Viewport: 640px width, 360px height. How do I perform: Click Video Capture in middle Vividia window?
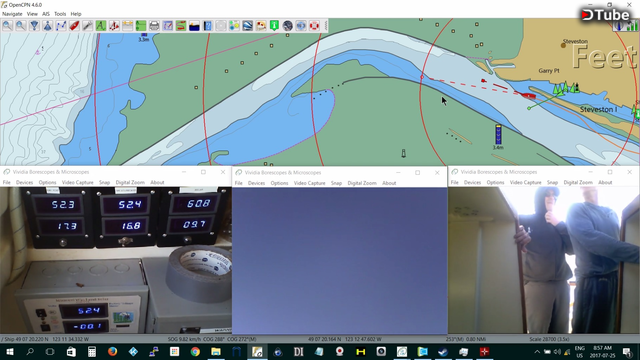click(309, 183)
